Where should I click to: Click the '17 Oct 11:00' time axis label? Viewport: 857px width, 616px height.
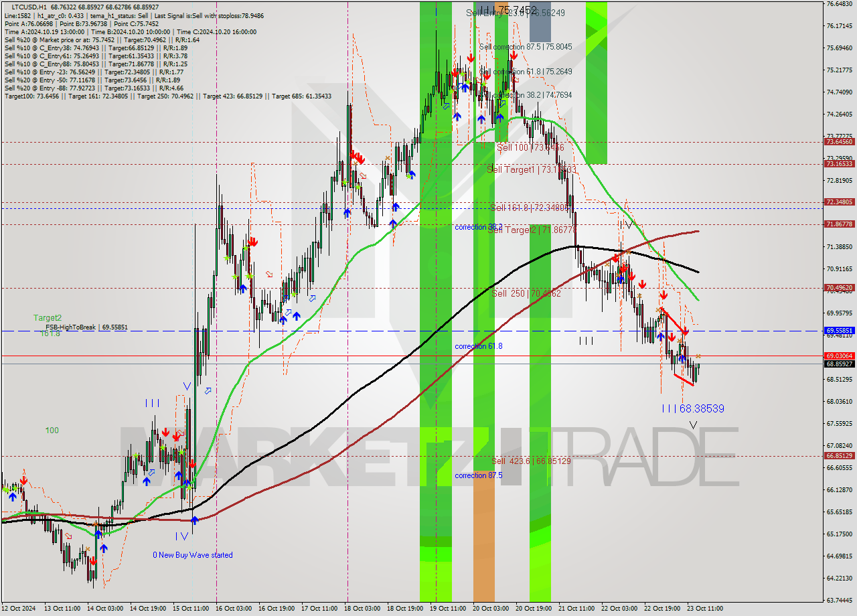319,609
